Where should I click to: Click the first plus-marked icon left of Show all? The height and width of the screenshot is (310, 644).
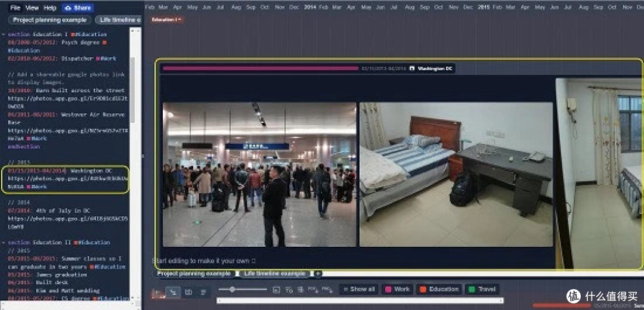313,290
